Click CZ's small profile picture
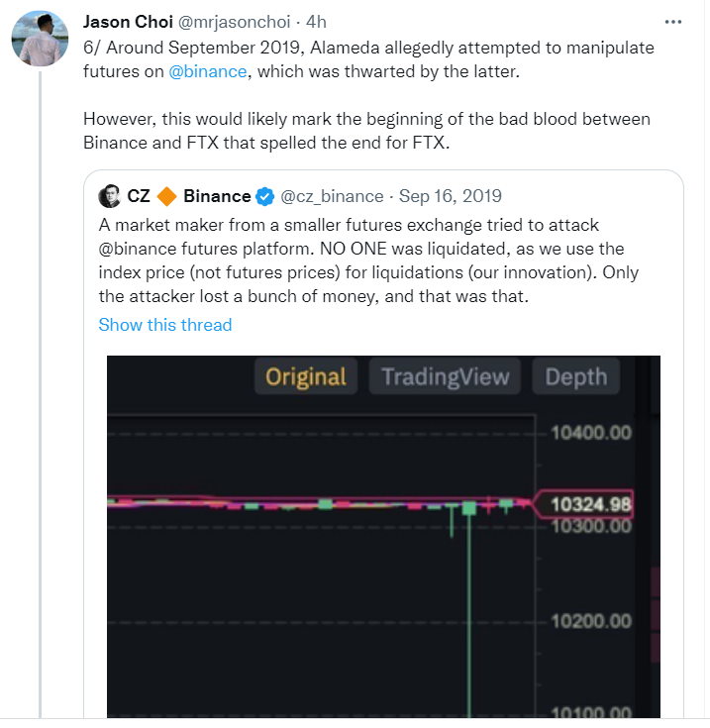Image resolution: width=710 pixels, height=728 pixels. click(111, 196)
